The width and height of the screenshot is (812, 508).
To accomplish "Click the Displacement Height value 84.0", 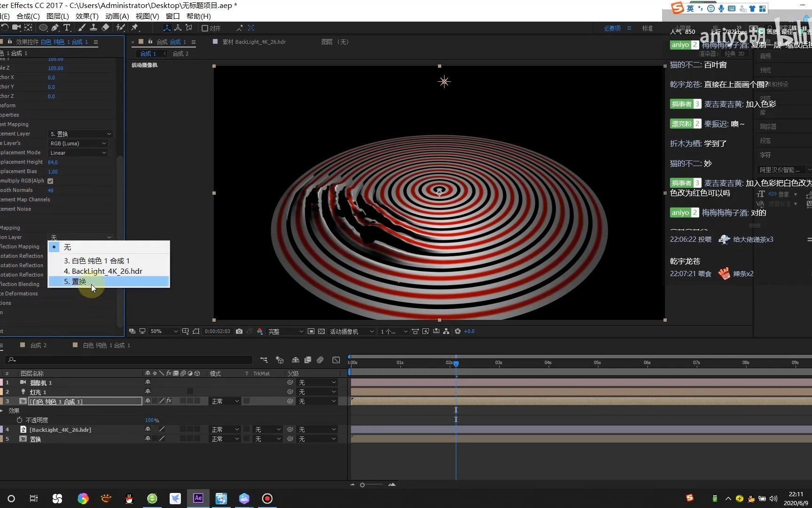I will pyautogui.click(x=53, y=162).
